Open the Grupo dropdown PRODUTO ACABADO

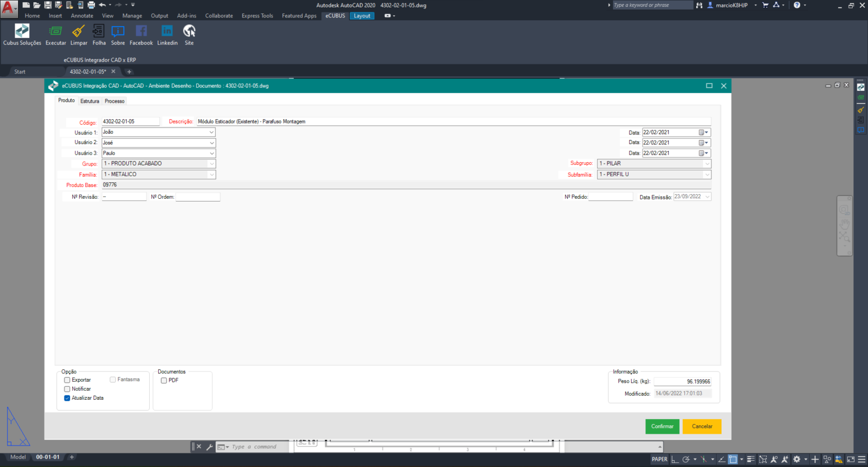158,164
